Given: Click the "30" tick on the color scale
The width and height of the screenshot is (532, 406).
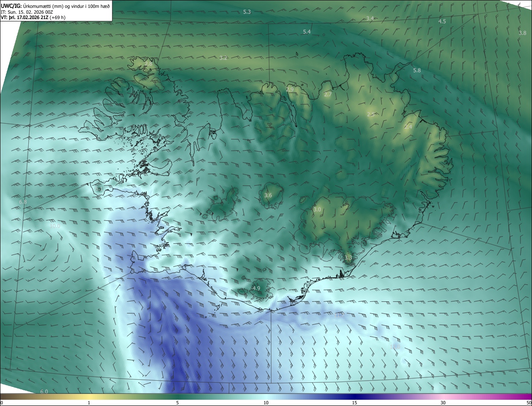Looking at the screenshot, I should 443,403.
